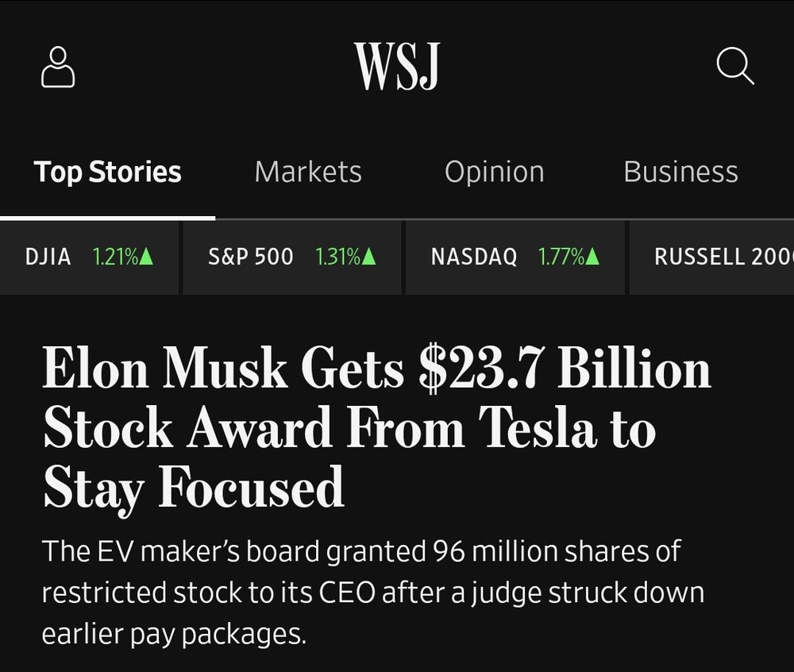Open the Opinion section
Screen dimensions: 794x672
(494, 172)
